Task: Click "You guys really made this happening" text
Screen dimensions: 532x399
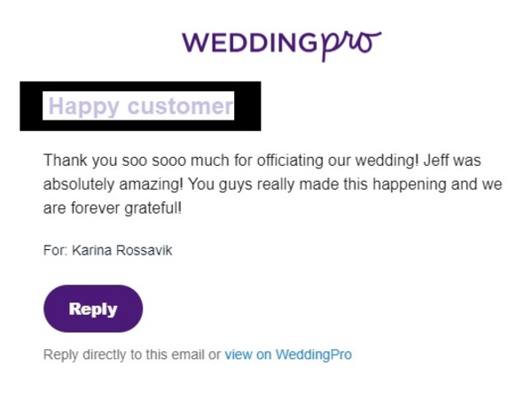Action: [317, 184]
